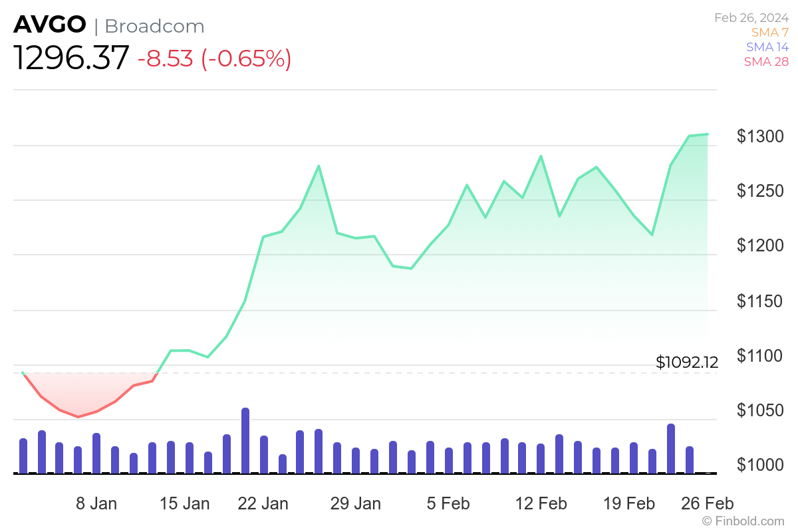Click the 19 Feb date label
The height and width of the screenshot is (532, 798).
coord(629,503)
